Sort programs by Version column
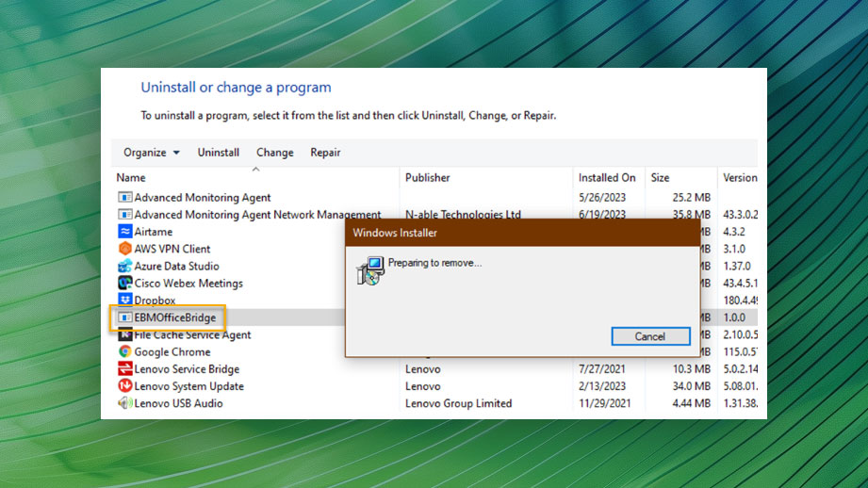Image resolution: width=868 pixels, height=488 pixels. [x=740, y=178]
